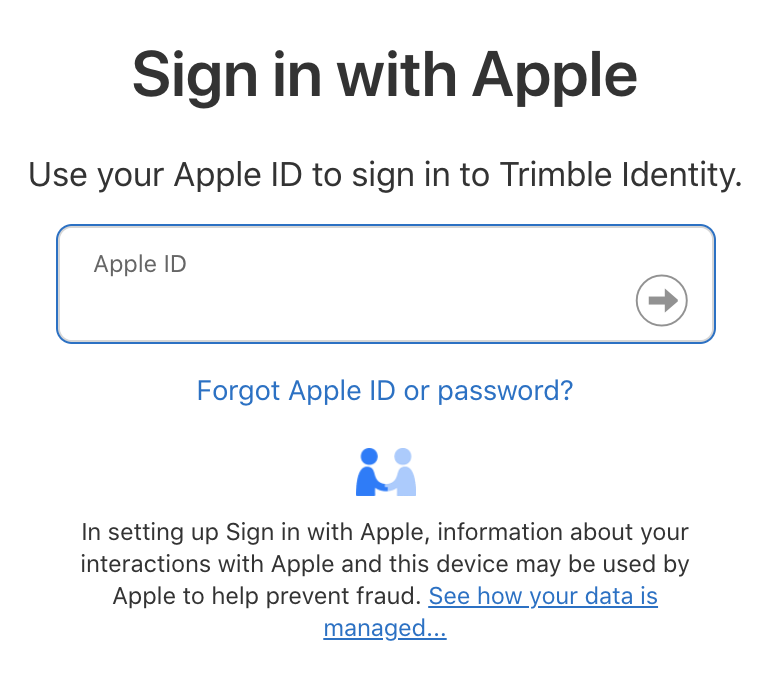This screenshot has width=782, height=698.
Task: Click the word 'password?' in the forgot link
Action: [505, 391]
